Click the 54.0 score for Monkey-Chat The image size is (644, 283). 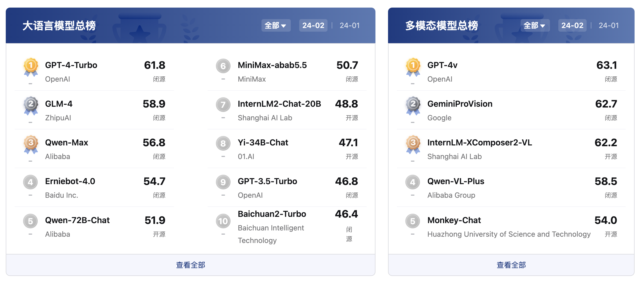point(606,220)
